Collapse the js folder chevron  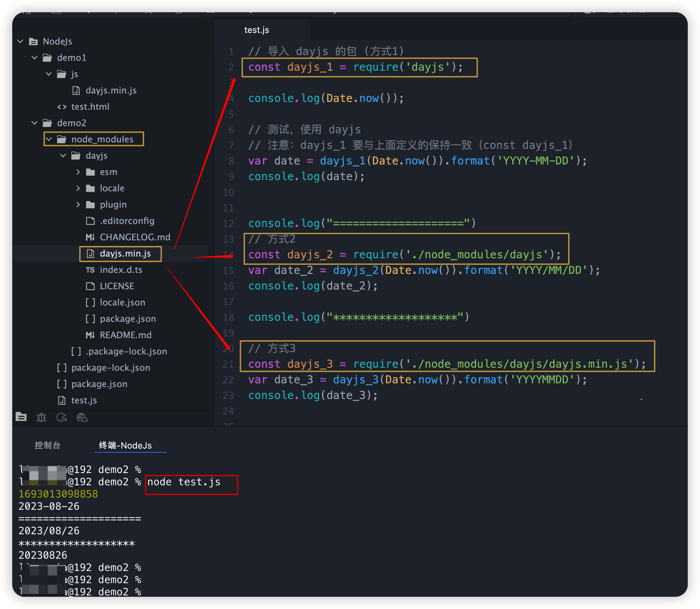pos(49,74)
